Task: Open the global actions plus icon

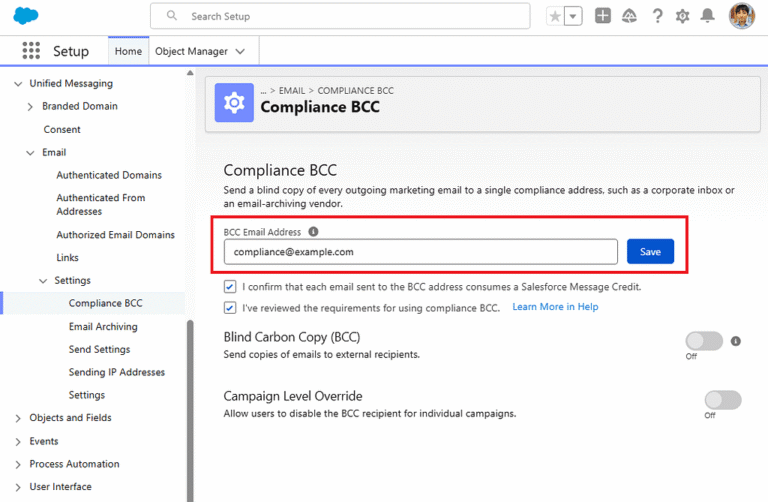Action: (602, 16)
